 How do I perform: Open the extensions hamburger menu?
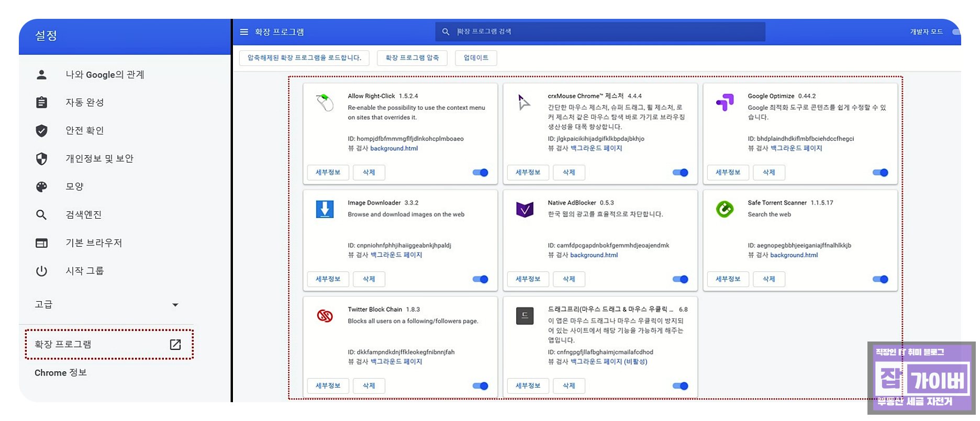pos(243,32)
